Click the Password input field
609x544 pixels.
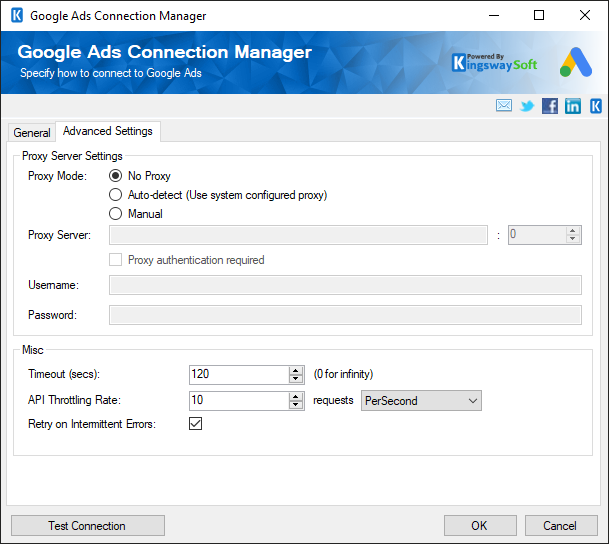345,315
